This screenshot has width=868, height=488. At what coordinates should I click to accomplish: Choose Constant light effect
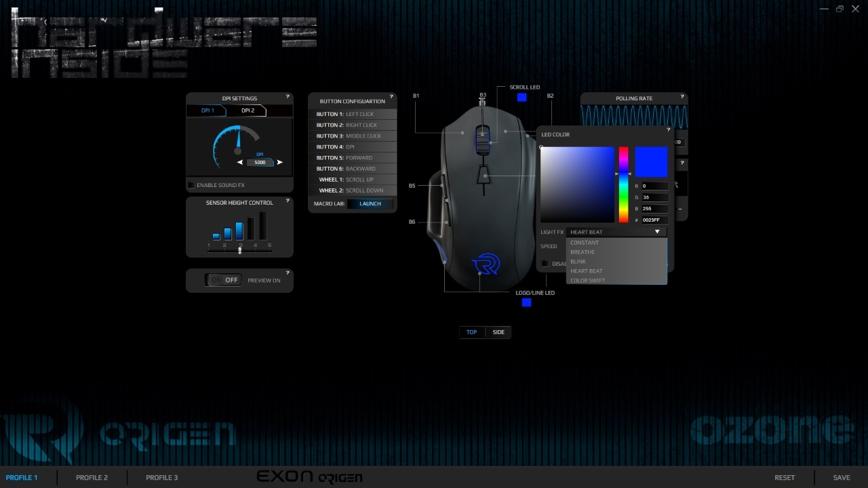pyautogui.click(x=616, y=243)
